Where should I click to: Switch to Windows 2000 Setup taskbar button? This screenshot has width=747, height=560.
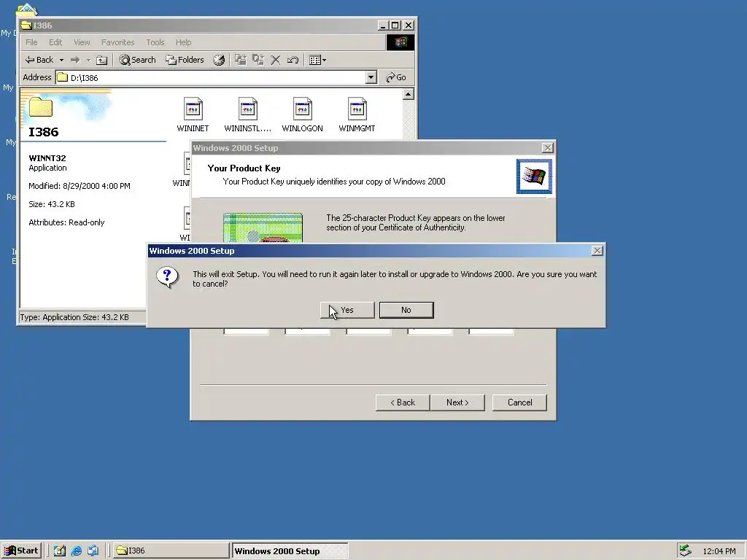pyautogui.click(x=290, y=551)
